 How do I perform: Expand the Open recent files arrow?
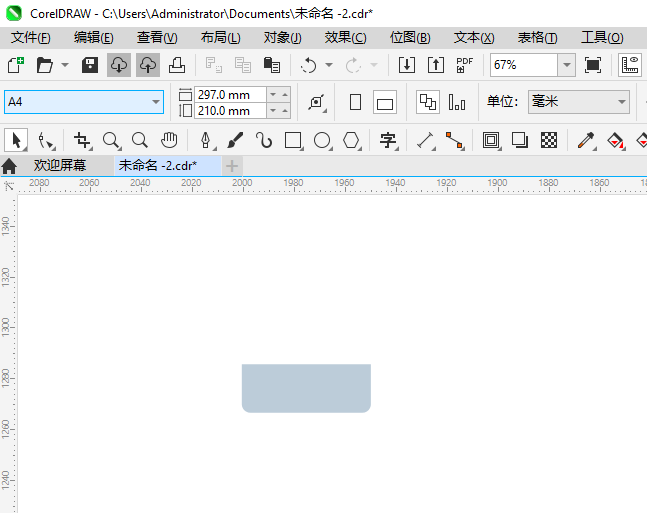coord(65,65)
